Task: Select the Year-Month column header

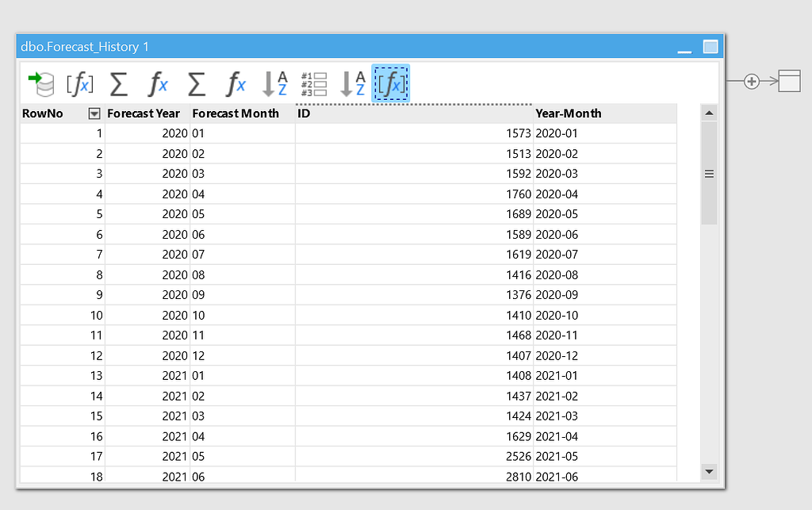Action: coord(568,113)
